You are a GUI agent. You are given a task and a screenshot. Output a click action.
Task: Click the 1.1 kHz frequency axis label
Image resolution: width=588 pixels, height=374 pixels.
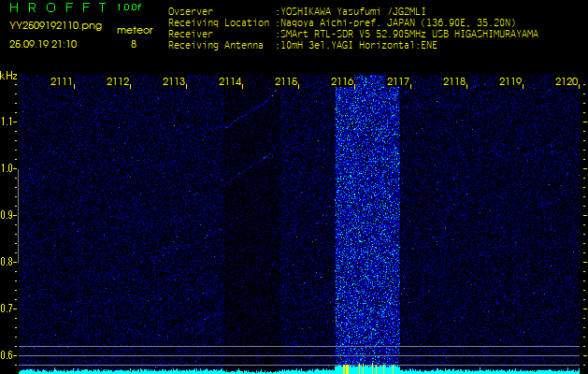(x=7, y=122)
